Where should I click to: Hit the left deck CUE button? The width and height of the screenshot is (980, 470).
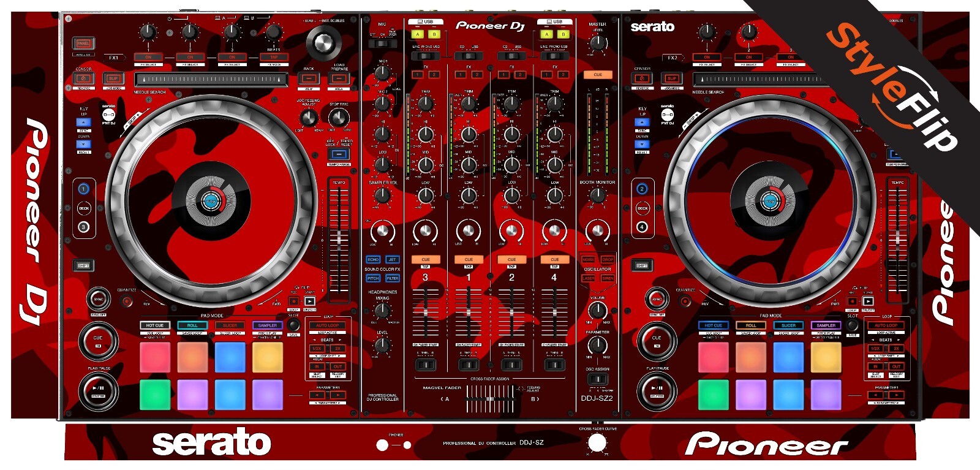click(98, 340)
